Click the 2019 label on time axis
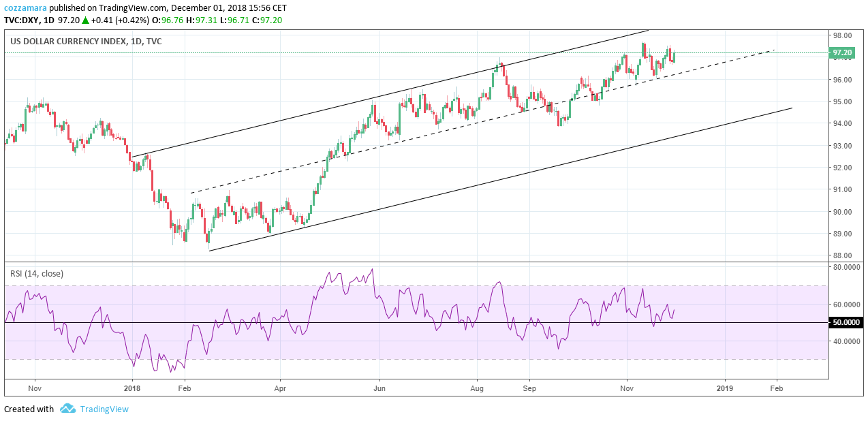868x421 pixels. (x=726, y=388)
